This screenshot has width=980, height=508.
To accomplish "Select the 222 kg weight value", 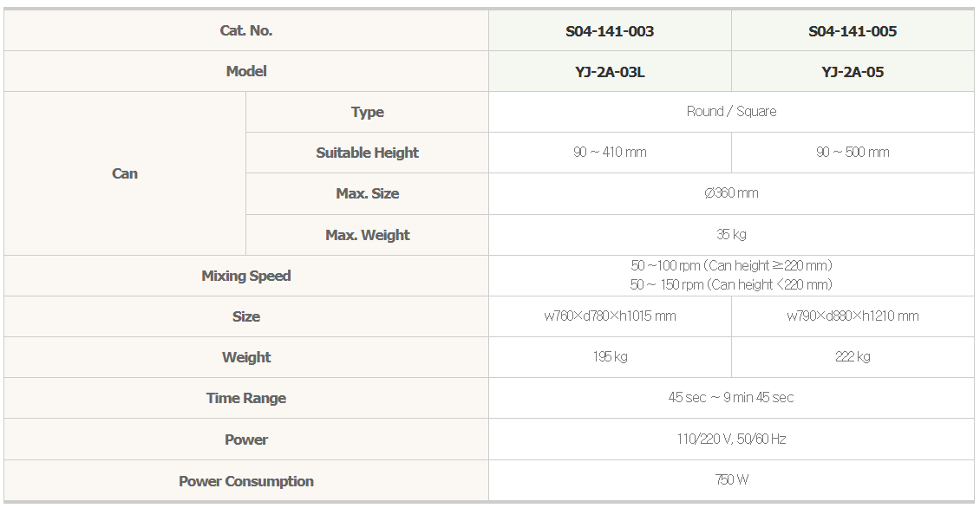I will [x=853, y=357].
